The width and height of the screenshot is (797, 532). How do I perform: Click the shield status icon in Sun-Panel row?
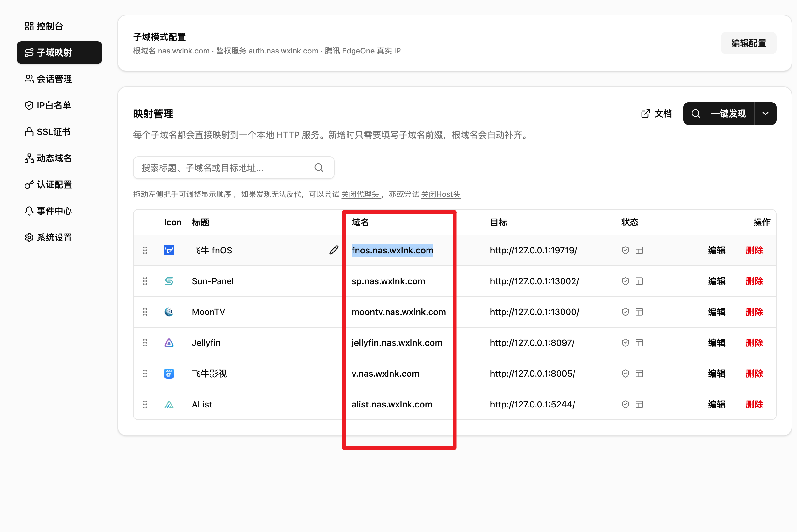tap(625, 281)
